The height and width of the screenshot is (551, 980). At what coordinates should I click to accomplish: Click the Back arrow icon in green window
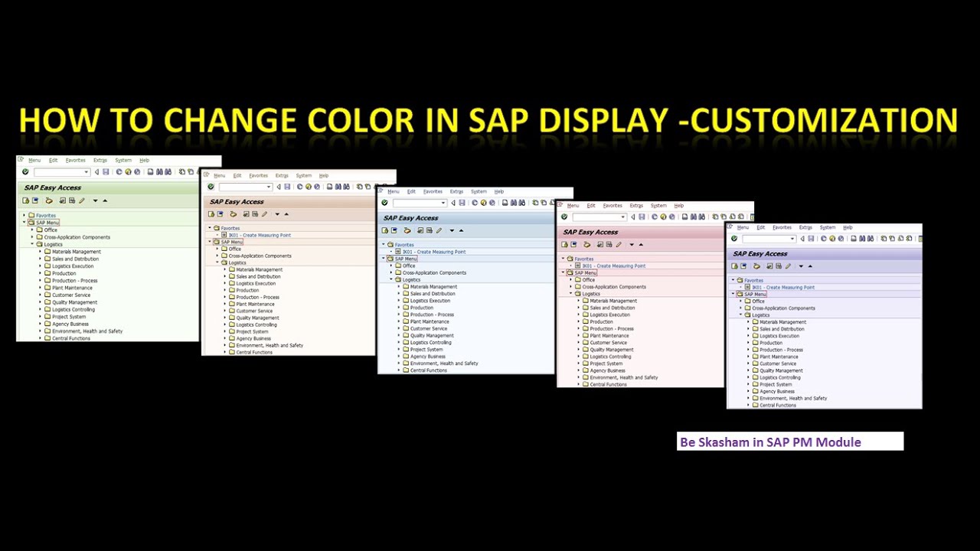pos(96,172)
